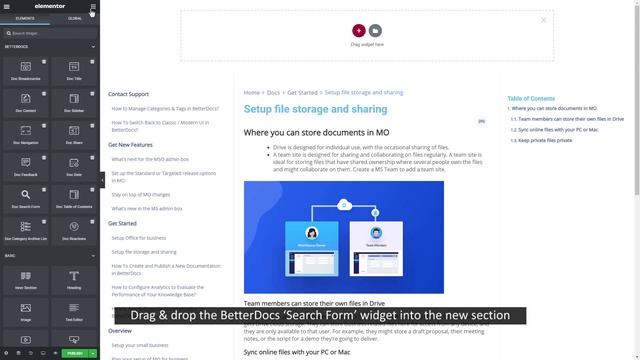The width and height of the screenshot is (640, 360).
Task: Open 'What's next for the MSO admin box' link
Action: [150, 159]
